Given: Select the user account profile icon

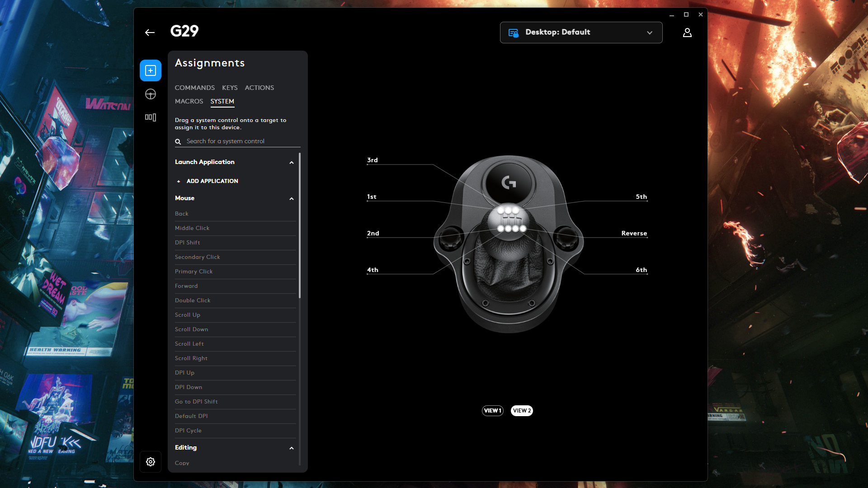Looking at the screenshot, I should [x=687, y=32].
